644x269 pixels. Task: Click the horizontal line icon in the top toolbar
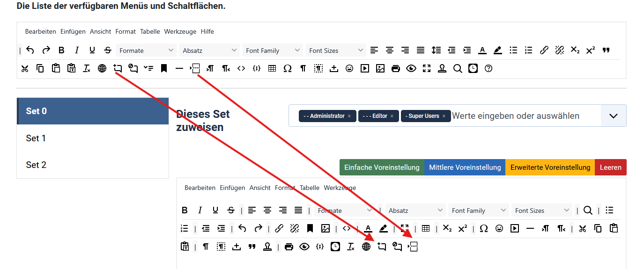pos(179,68)
